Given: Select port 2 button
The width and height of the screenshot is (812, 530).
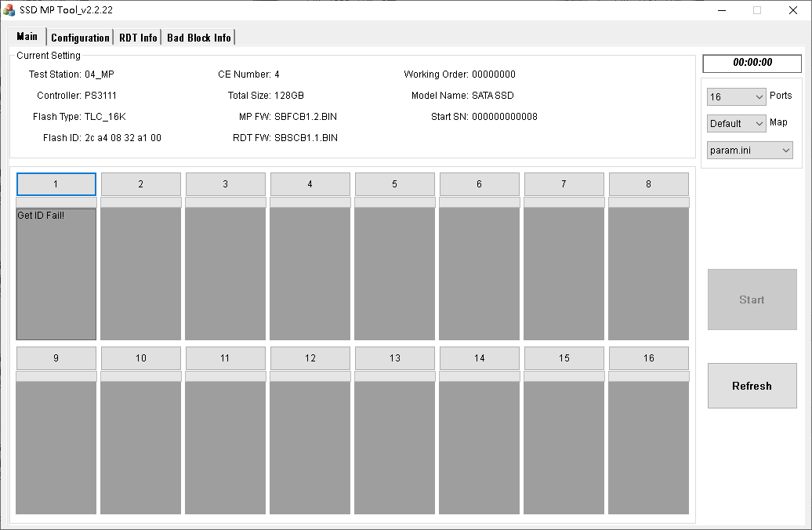Looking at the screenshot, I should point(141,184).
